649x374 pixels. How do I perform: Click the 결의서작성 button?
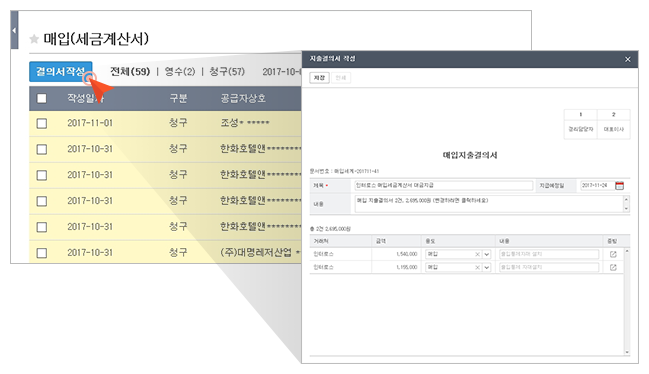[60, 72]
